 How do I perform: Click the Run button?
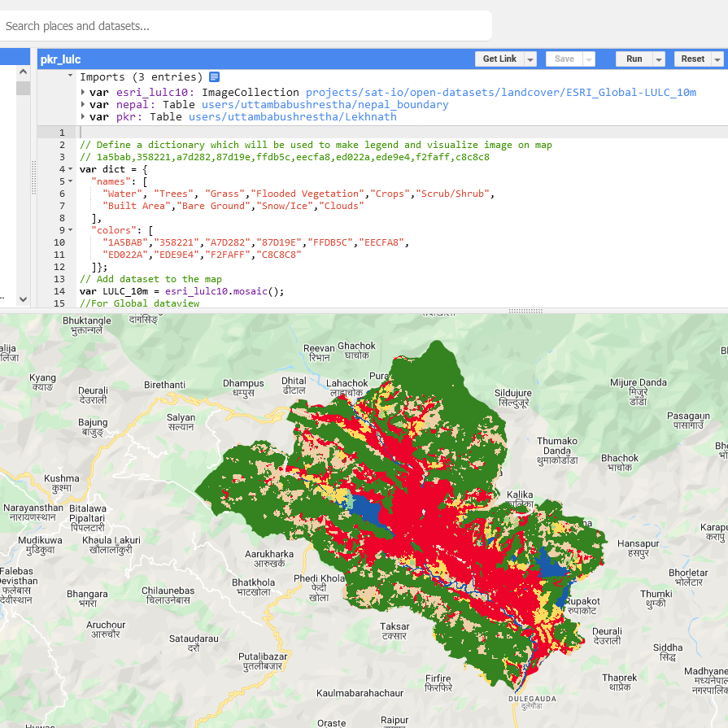pos(634,59)
